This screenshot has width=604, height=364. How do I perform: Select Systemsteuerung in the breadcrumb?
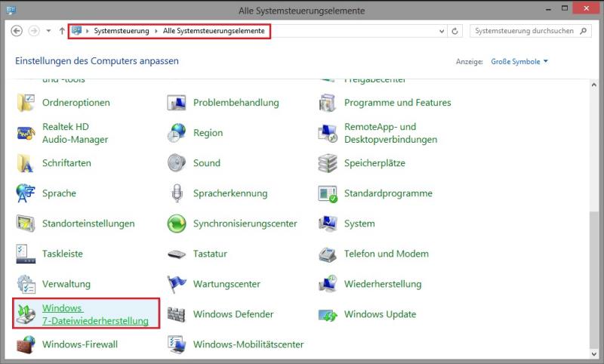[x=122, y=31]
